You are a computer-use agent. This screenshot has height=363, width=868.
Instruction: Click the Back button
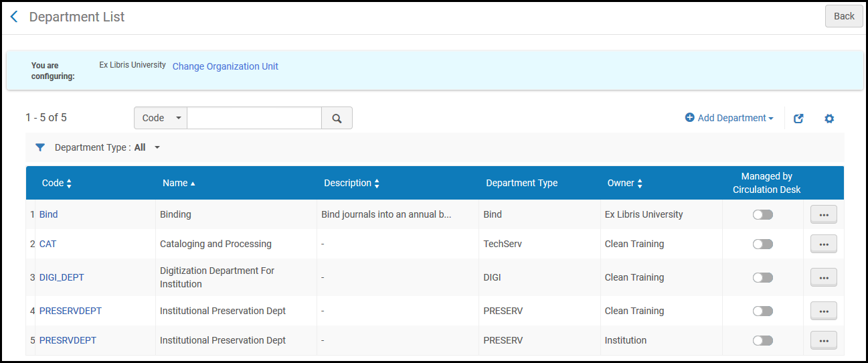tap(844, 16)
